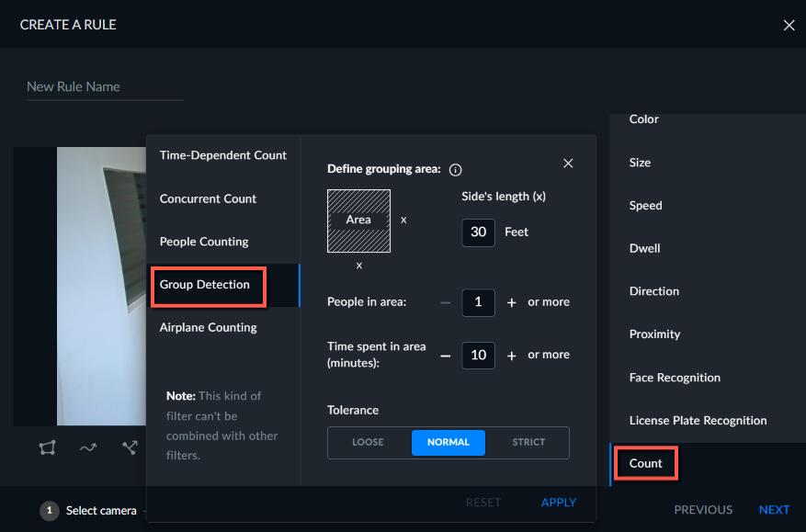Increase people in area count
The height and width of the screenshot is (532, 806).
pos(512,302)
